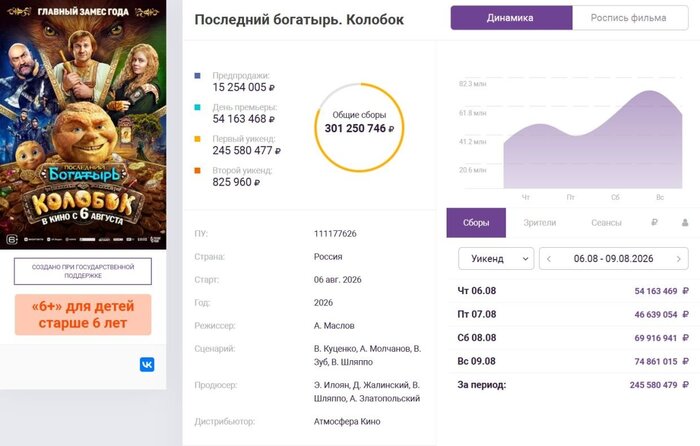700x446 pixels.
Task: Click the blue Предпродажи legend square
Action: pos(197,76)
